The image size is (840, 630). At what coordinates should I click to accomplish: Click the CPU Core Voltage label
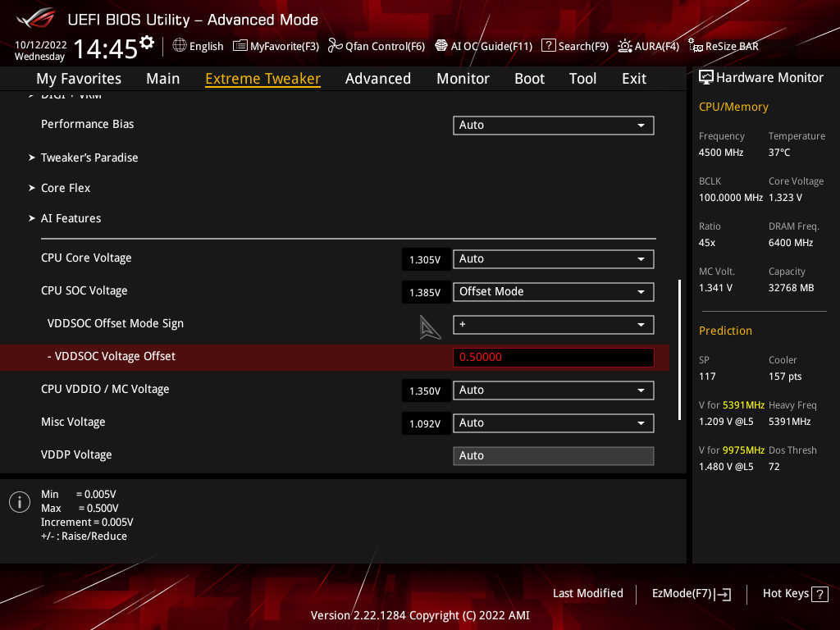click(x=86, y=258)
